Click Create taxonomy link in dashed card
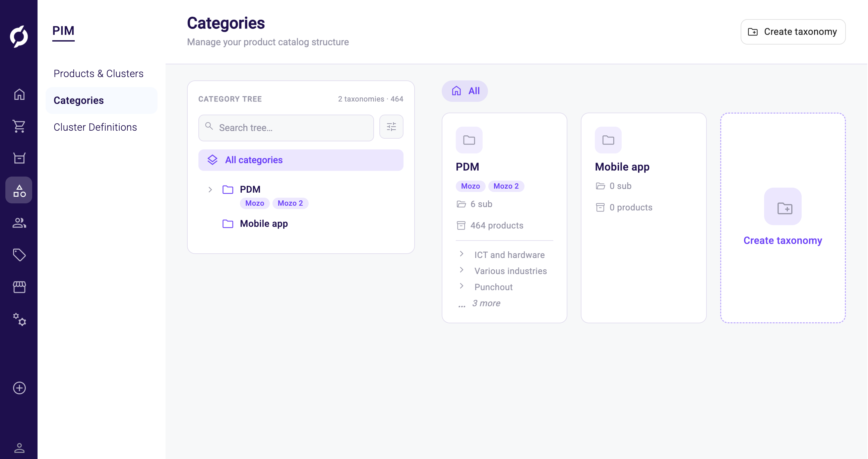Screen dimensions: 868x459 tap(783, 241)
